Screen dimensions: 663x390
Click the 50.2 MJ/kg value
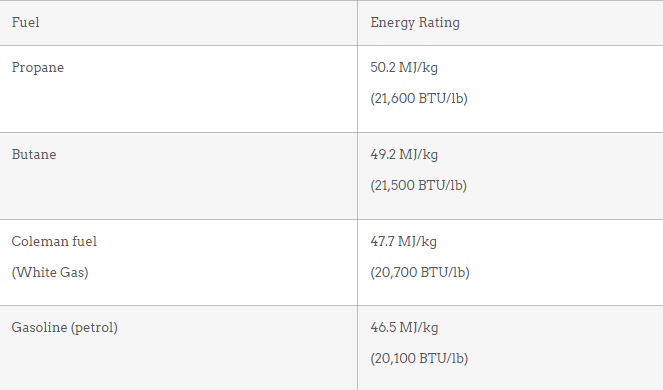pyautogui.click(x=404, y=68)
